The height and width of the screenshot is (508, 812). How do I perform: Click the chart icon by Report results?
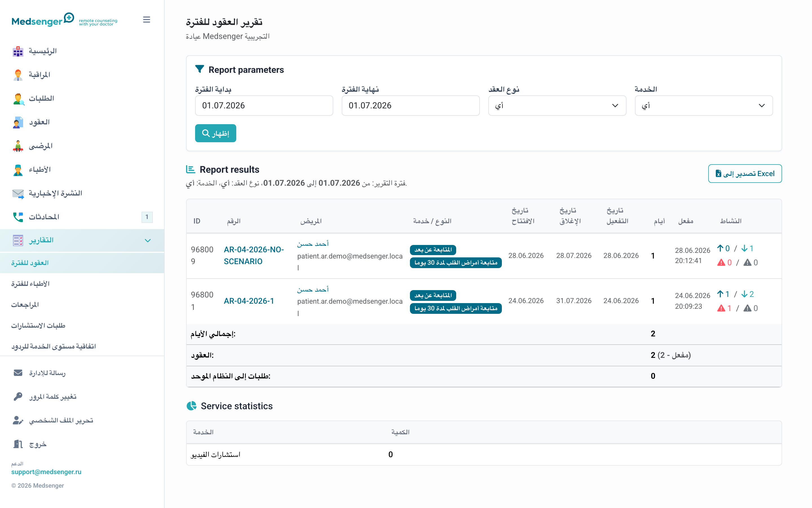pos(191,169)
